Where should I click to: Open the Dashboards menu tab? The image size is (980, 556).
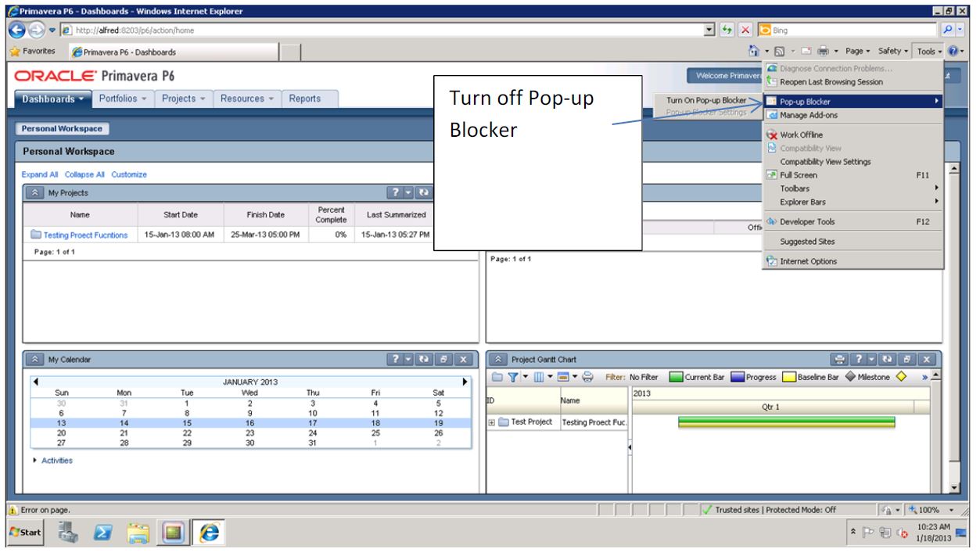pos(53,99)
